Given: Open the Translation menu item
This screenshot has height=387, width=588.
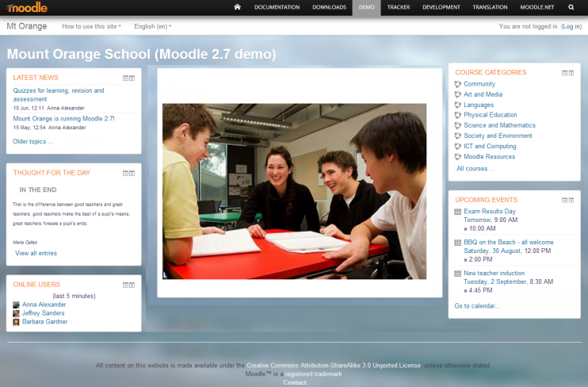Looking at the screenshot, I should click(490, 7).
